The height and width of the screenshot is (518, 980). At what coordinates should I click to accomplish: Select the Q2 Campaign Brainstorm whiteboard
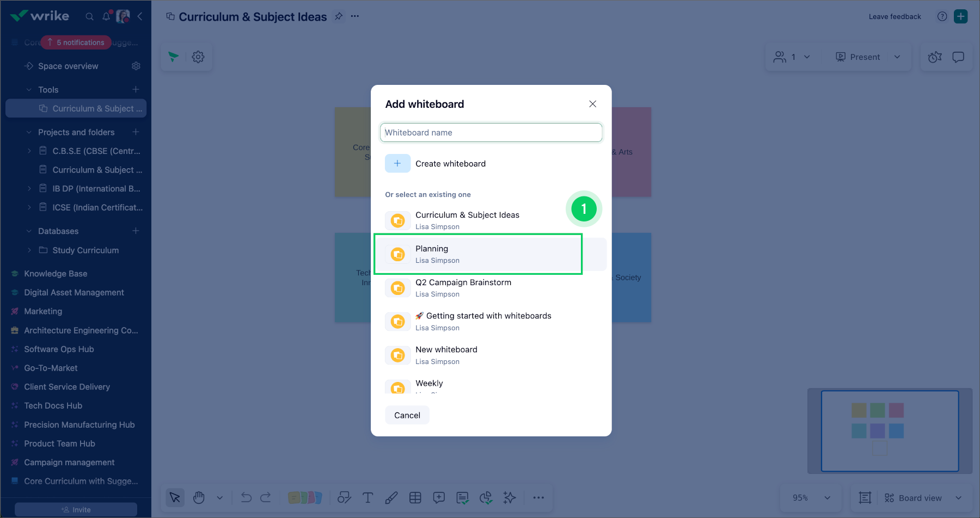[x=491, y=288]
